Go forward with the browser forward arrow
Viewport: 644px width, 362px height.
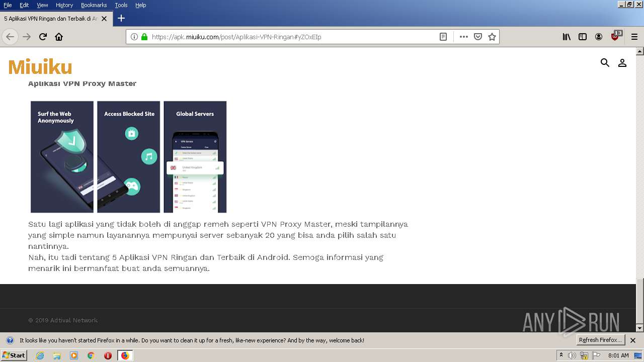(27, 37)
